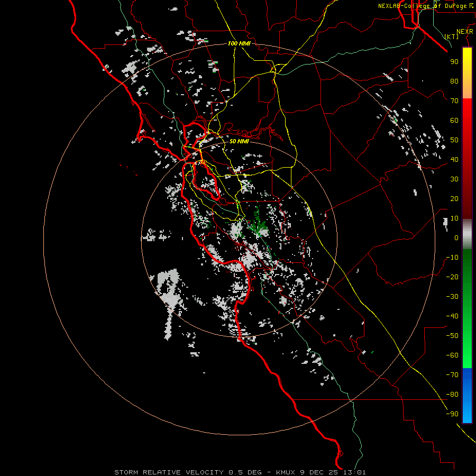Click the 50 value on the velocity scale
The width and height of the screenshot is (476, 476).
click(x=454, y=140)
